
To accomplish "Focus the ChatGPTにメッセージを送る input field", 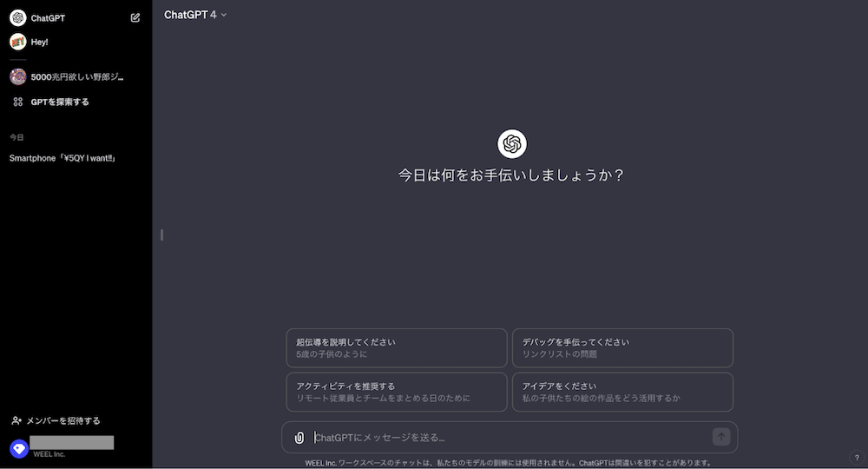I will click(508, 438).
